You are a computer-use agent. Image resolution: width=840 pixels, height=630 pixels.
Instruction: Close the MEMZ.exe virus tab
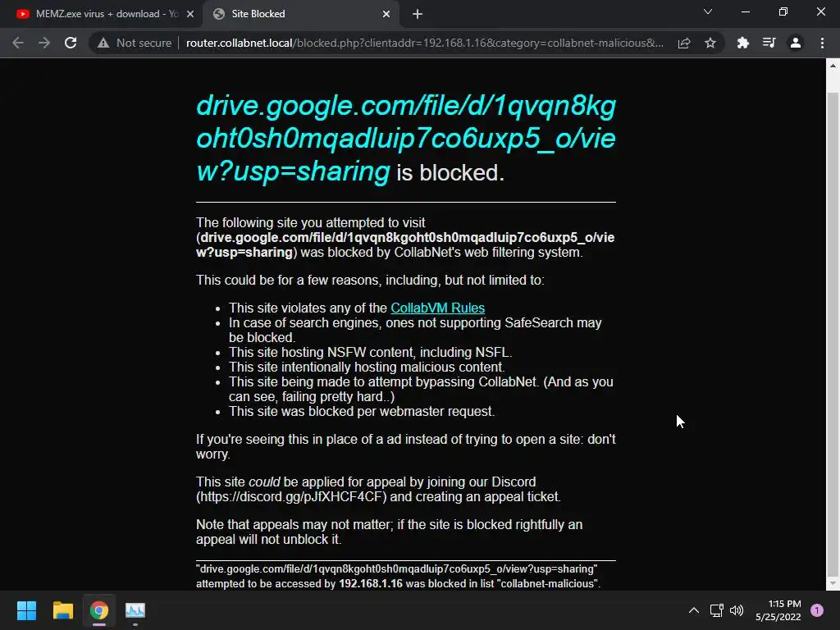tap(190, 14)
